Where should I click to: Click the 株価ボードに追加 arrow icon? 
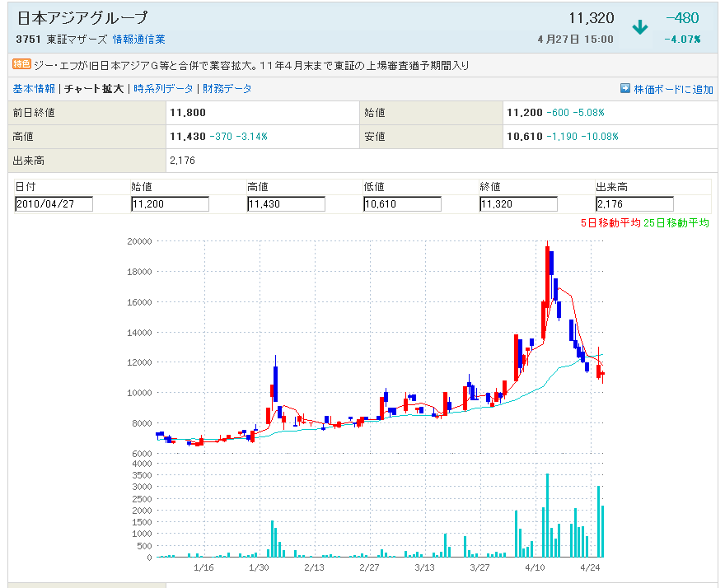tap(625, 89)
